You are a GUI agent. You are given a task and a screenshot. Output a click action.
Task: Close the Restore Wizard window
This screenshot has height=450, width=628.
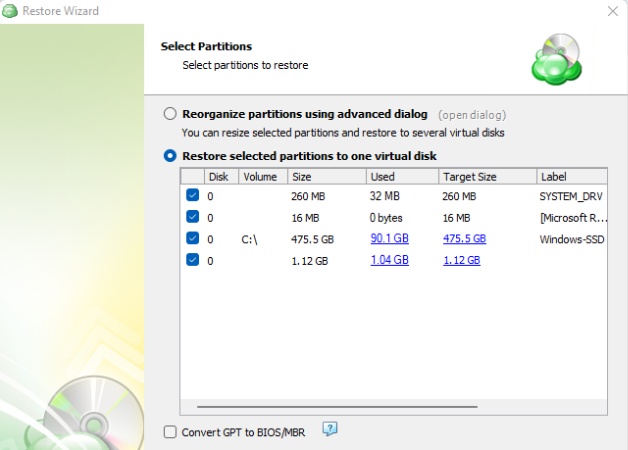pyautogui.click(x=612, y=12)
